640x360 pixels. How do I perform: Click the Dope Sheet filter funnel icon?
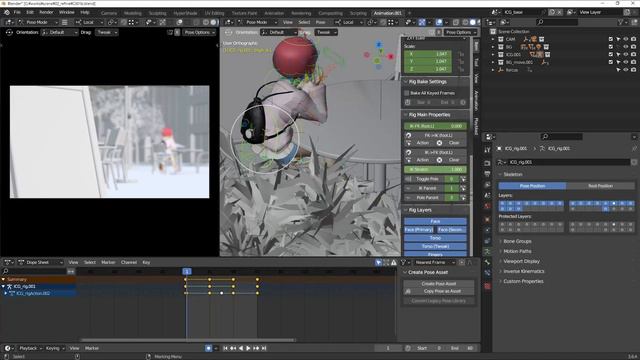click(403, 262)
